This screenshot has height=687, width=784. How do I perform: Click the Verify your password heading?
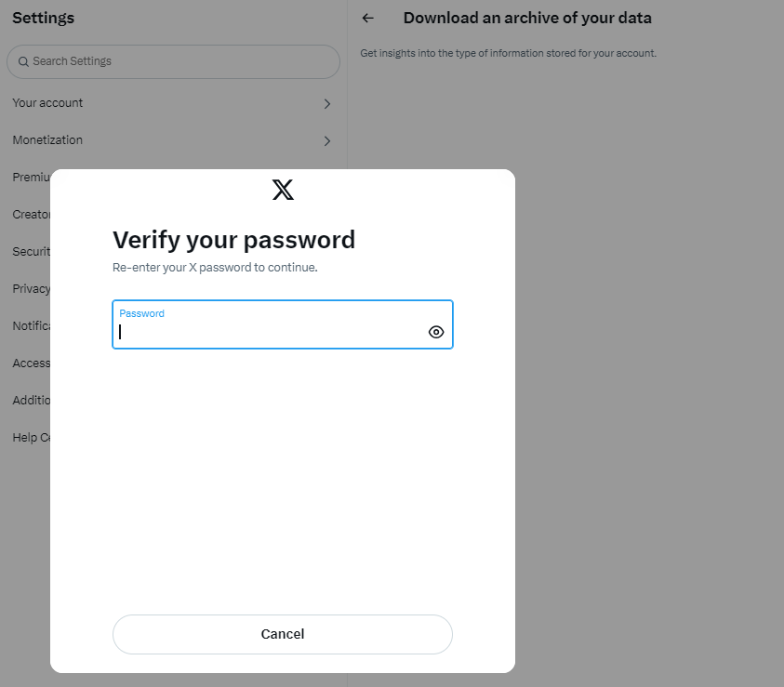click(233, 240)
